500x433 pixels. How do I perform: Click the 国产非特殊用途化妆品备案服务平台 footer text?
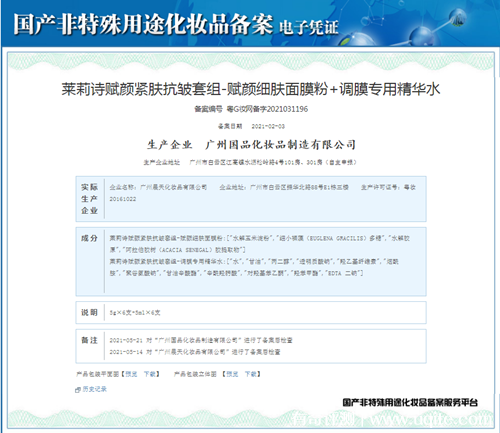pyautogui.click(x=410, y=402)
